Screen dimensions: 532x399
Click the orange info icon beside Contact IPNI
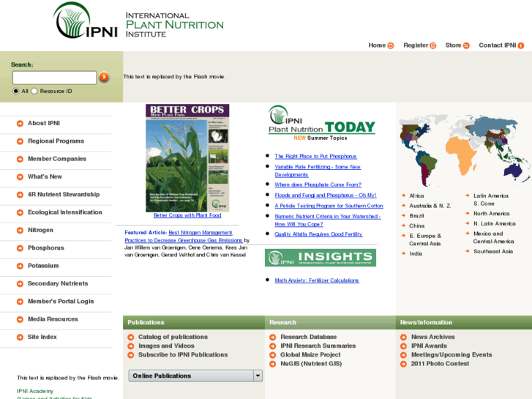(x=521, y=45)
